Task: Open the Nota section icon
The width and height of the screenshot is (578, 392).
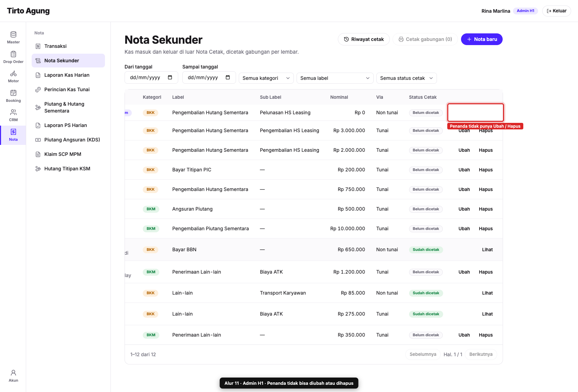Action: [13, 132]
